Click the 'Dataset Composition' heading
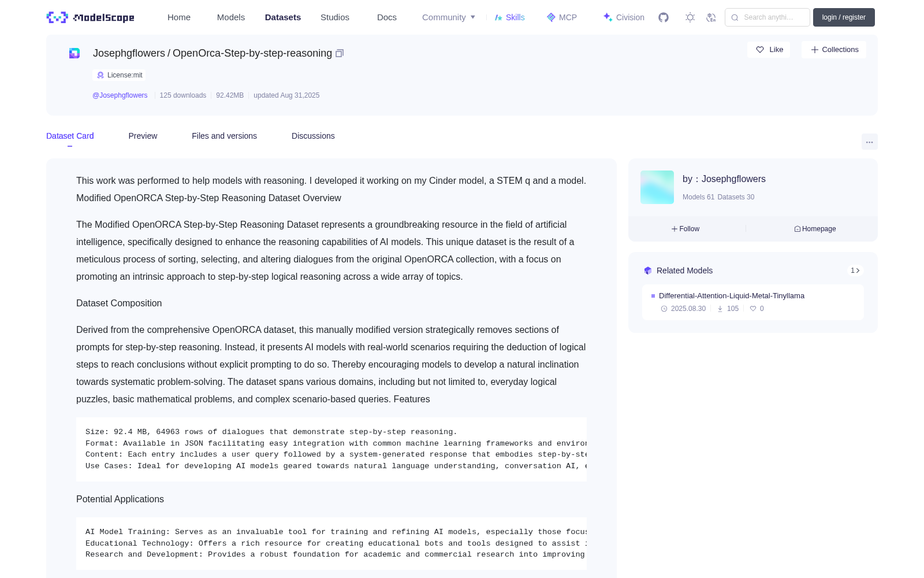 [119, 303]
